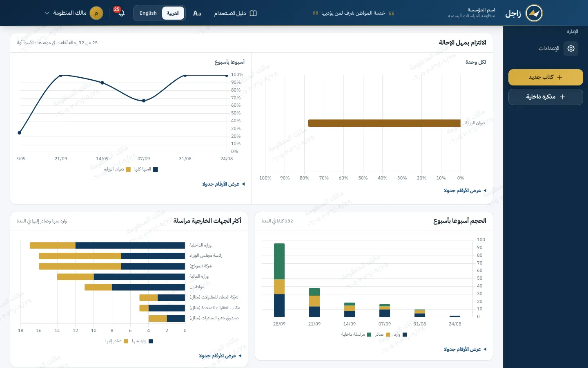
Task: Open user guide book icon
Action: [253, 13]
